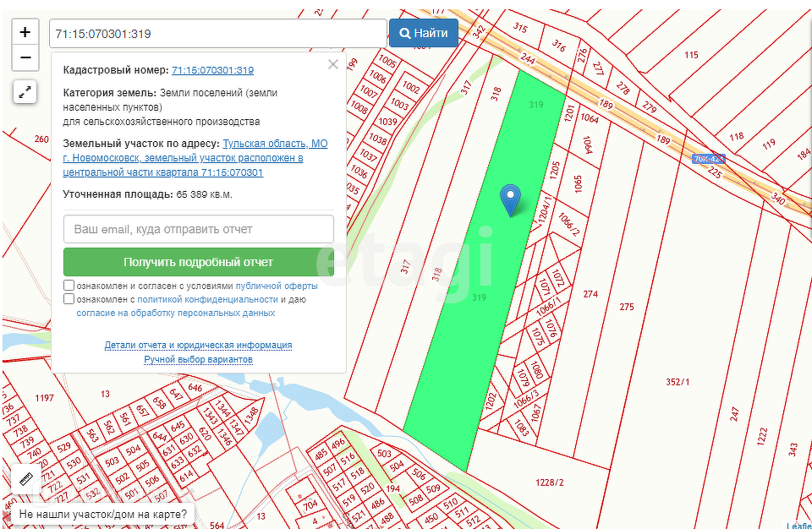Close the parcel info popup

point(333,64)
